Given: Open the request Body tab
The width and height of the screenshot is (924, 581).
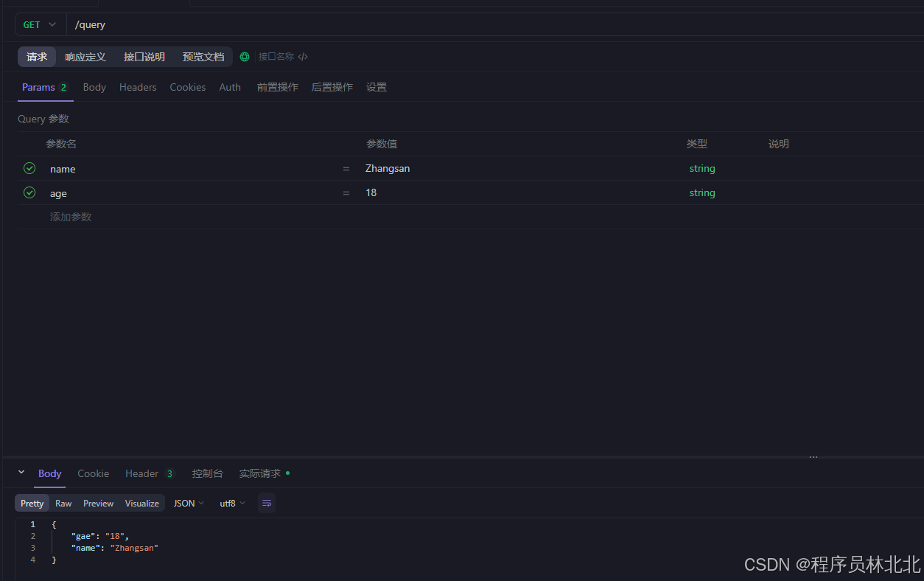Looking at the screenshot, I should [94, 87].
